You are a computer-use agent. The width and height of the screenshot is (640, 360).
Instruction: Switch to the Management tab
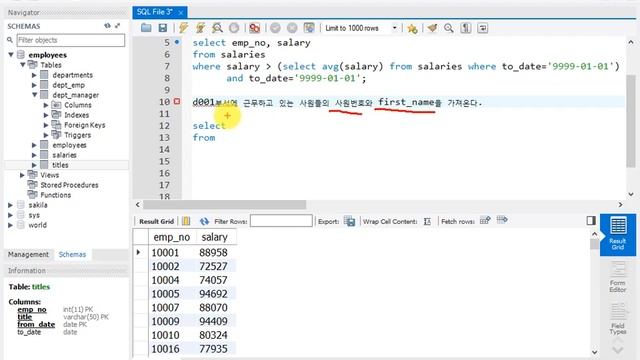[x=28, y=254]
